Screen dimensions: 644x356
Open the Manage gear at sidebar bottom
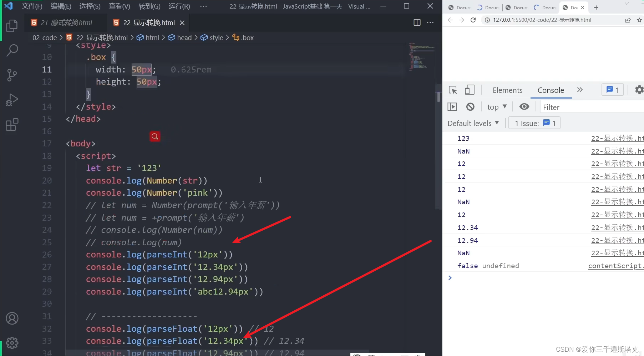[12, 343]
